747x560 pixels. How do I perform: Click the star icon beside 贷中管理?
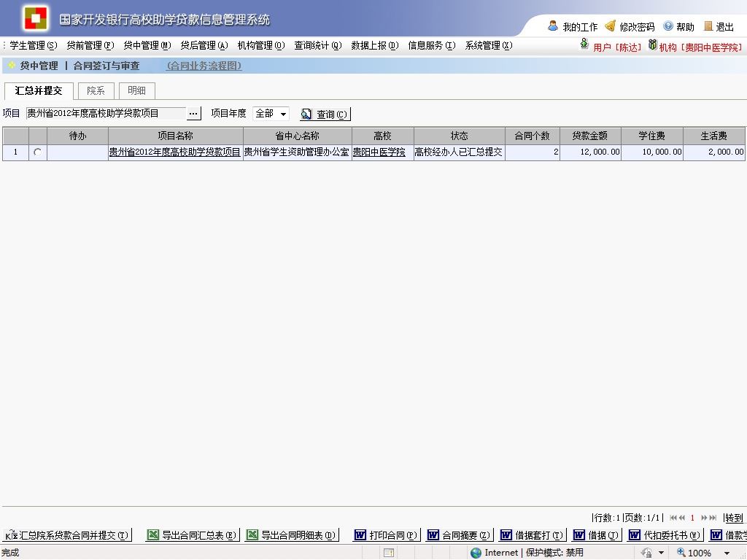(12, 65)
